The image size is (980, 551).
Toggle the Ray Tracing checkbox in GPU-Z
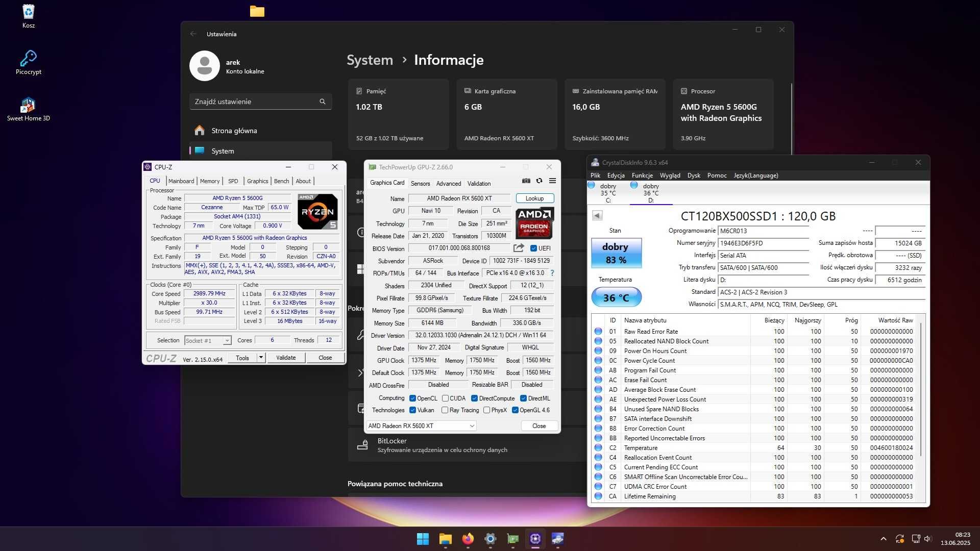(x=445, y=410)
